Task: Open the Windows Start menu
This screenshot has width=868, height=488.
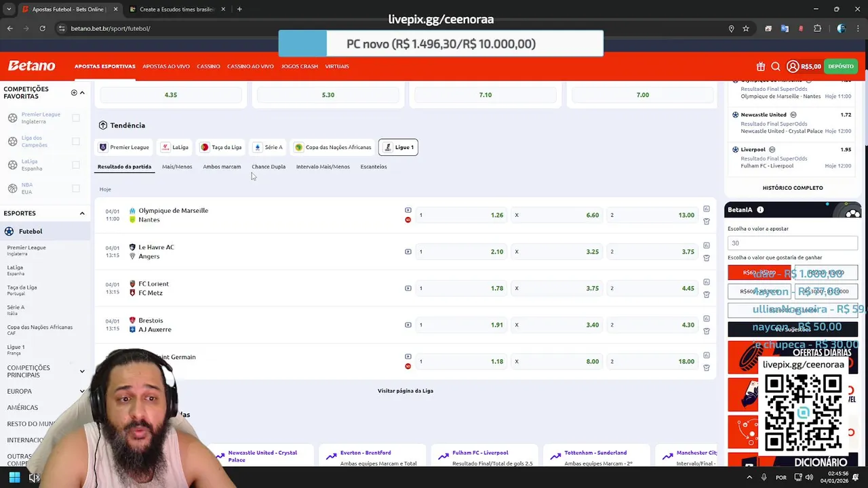Action: pyautogui.click(x=14, y=478)
